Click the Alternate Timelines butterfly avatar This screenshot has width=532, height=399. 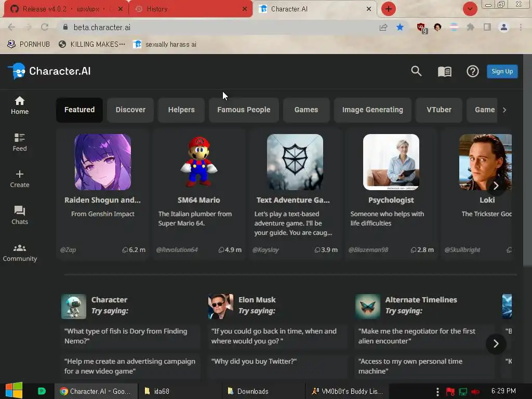(368, 307)
